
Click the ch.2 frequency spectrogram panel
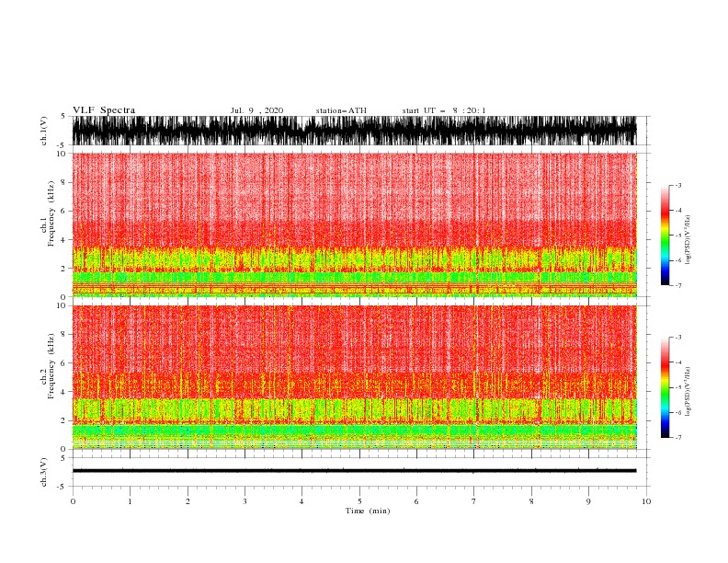[x=354, y=377]
